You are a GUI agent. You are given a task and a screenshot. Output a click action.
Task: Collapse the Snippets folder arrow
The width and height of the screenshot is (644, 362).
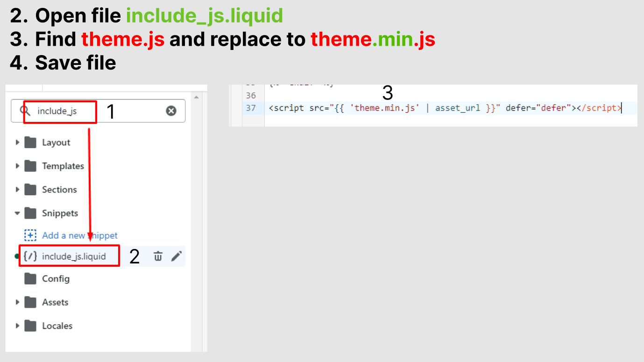17,213
